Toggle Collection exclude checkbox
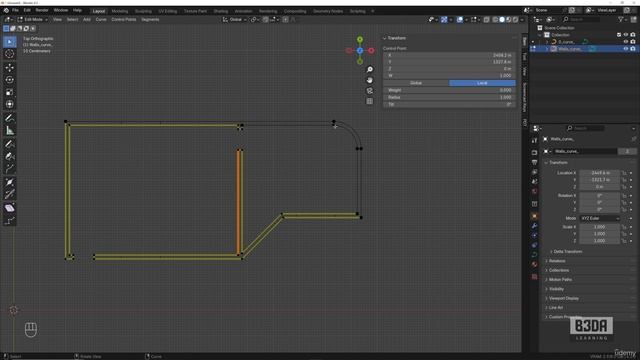The height and width of the screenshot is (360, 640). pyautogui.click(x=619, y=35)
